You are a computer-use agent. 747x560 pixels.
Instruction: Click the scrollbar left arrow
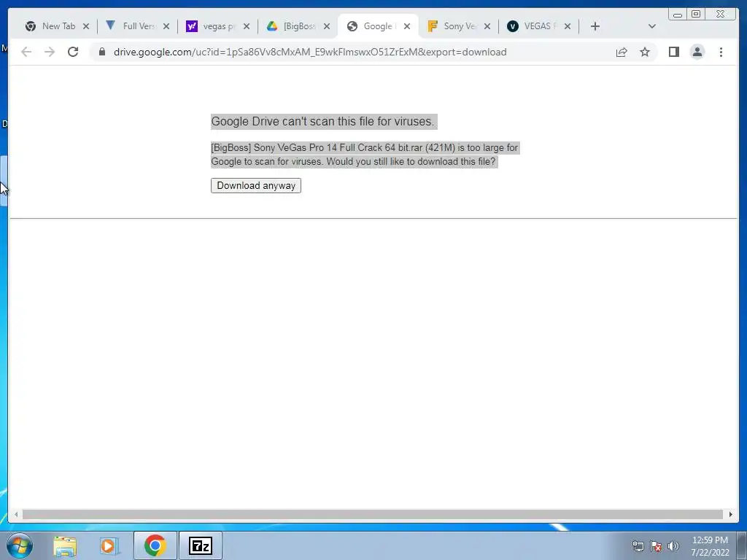[16, 514]
